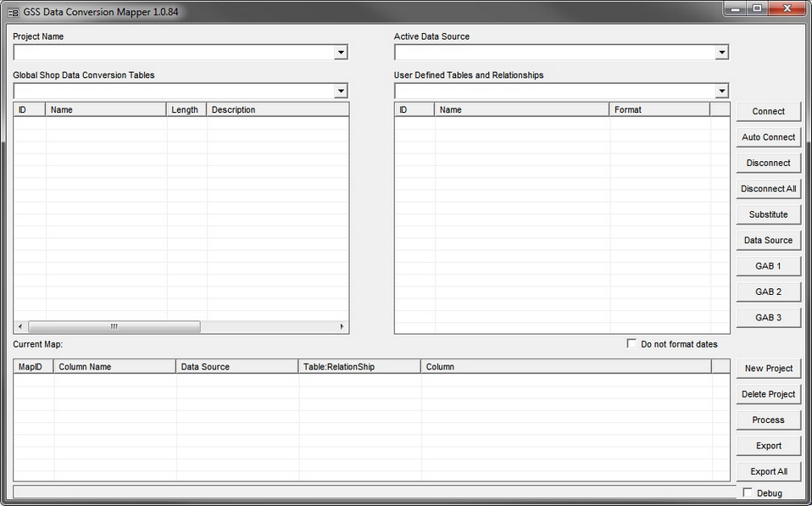Viewport: 812px width, 506px height.
Task: Click the Disconnect All button
Action: point(769,189)
